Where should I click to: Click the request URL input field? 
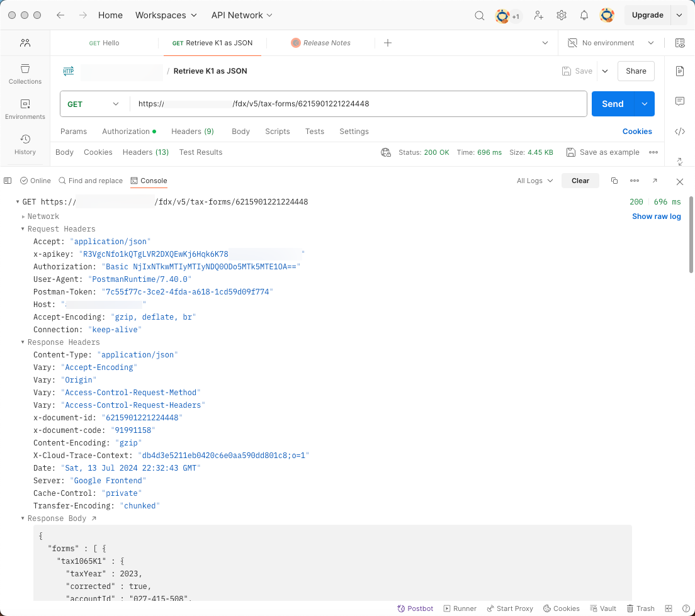click(x=359, y=104)
